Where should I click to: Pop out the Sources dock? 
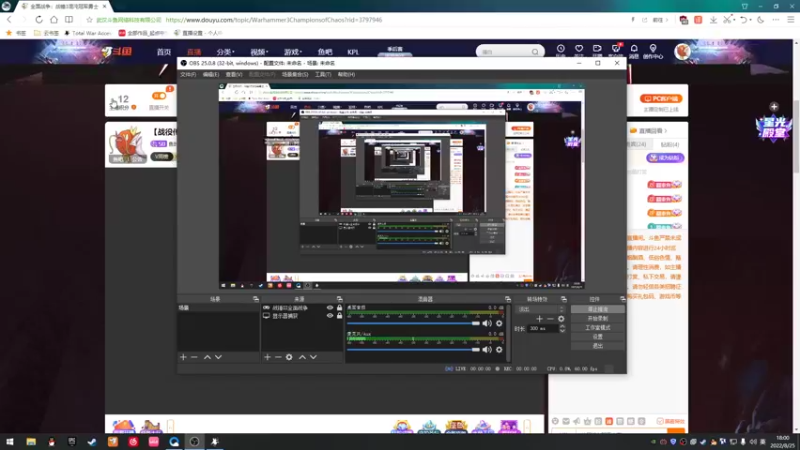[339, 299]
